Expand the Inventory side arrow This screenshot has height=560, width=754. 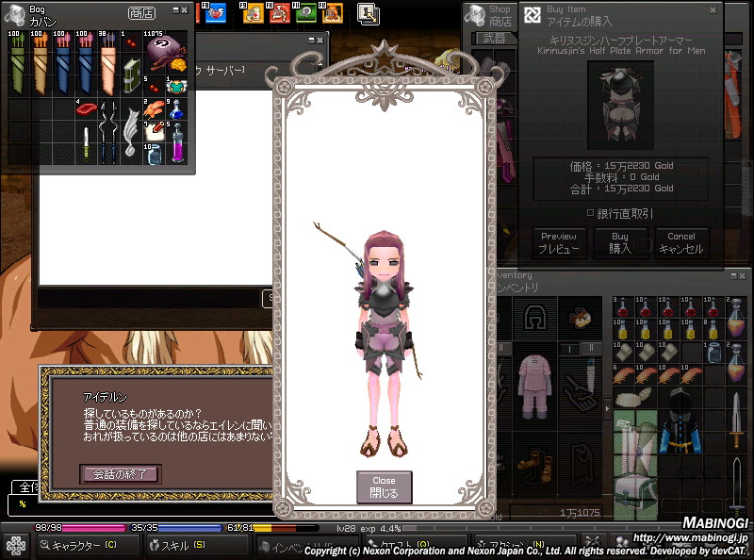(607, 408)
